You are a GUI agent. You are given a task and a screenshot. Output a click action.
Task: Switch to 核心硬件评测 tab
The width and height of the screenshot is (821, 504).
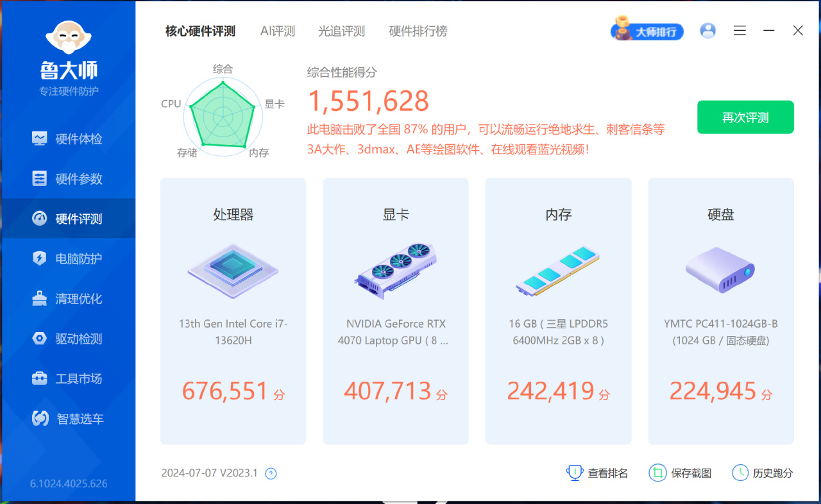pos(200,31)
